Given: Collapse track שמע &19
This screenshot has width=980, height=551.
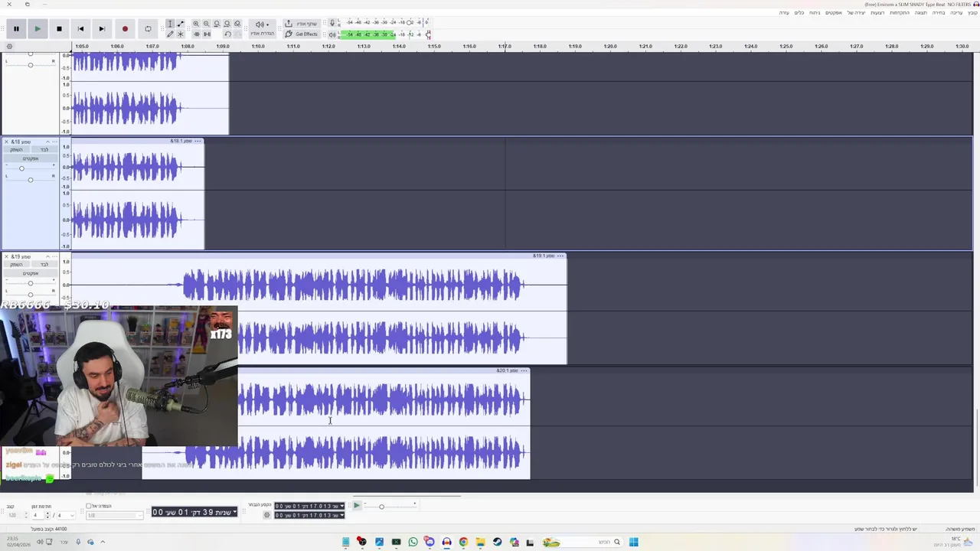Looking at the screenshot, I should (x=47, y=256).
